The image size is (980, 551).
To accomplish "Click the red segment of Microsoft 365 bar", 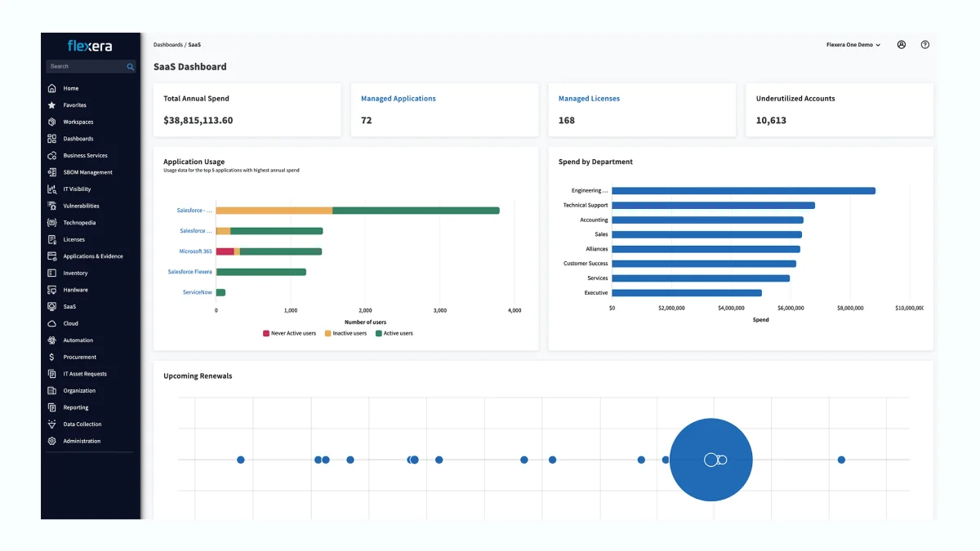I will [225, 251].
